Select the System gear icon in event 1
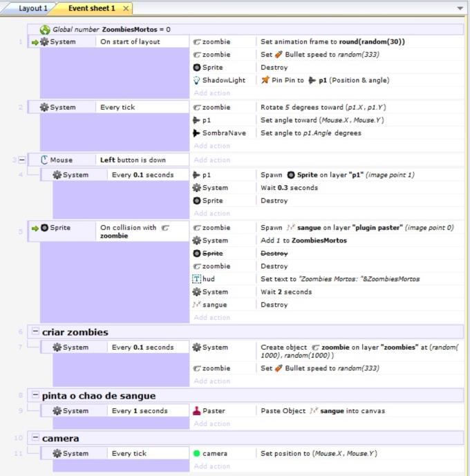 [44, 41]
